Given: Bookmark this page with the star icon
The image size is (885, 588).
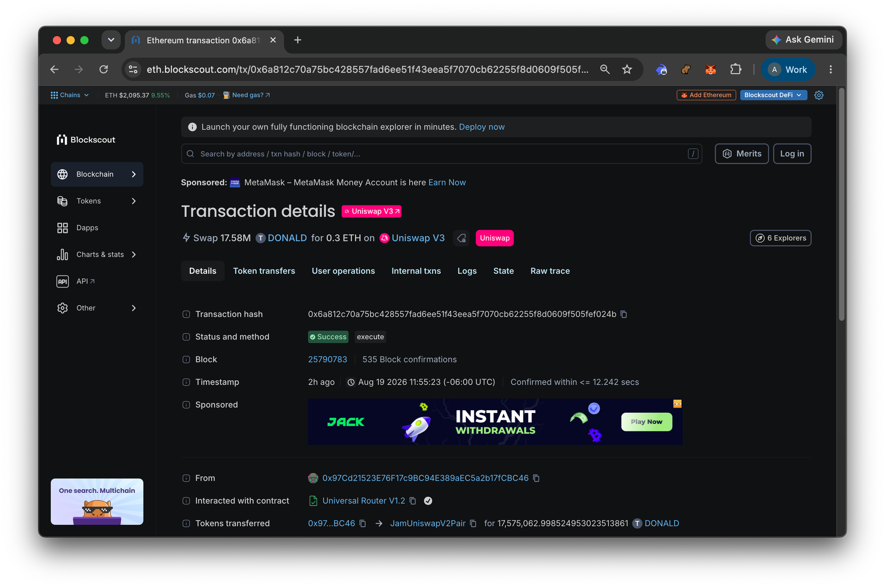Looking at the screenshot, I should (627, 69).
